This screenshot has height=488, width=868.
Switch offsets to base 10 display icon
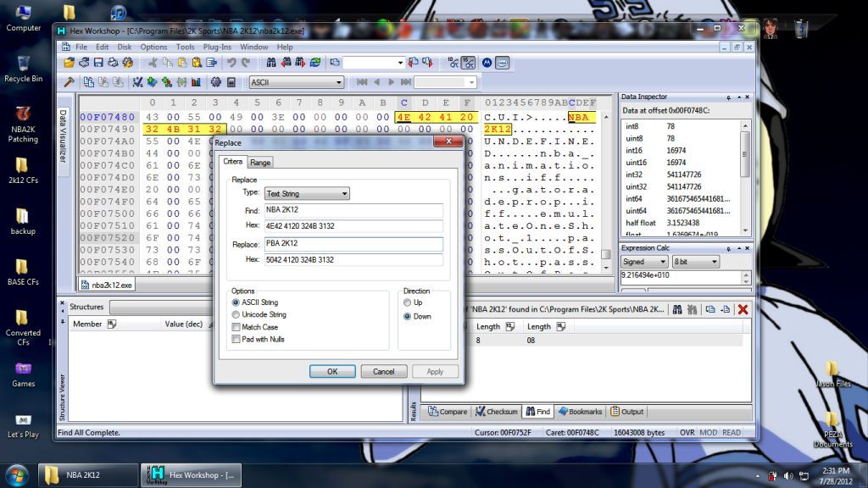[453, 63]
